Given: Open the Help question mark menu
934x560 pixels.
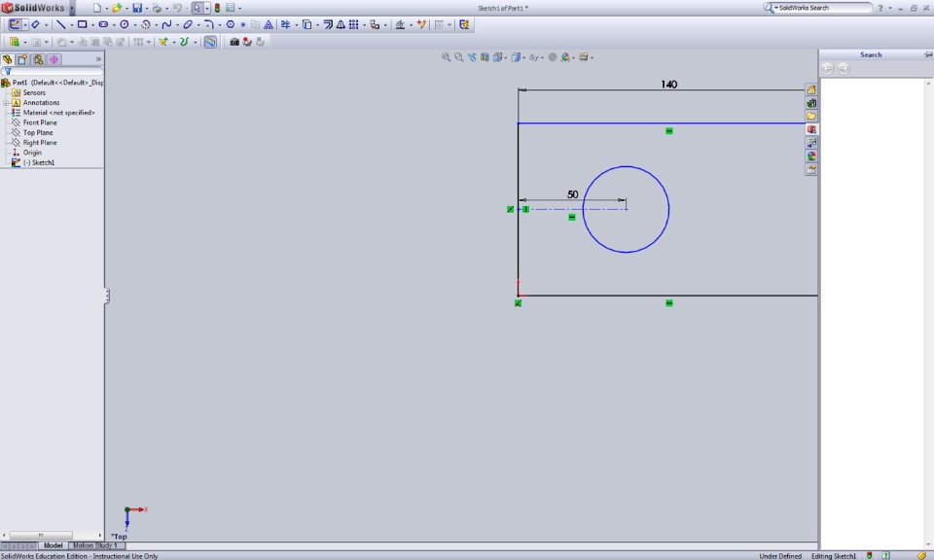Looking at the screenshot, I should [880, 8].
